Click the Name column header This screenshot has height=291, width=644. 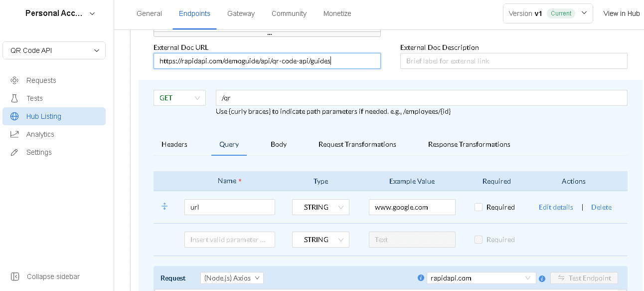click(x=229, y=181)
